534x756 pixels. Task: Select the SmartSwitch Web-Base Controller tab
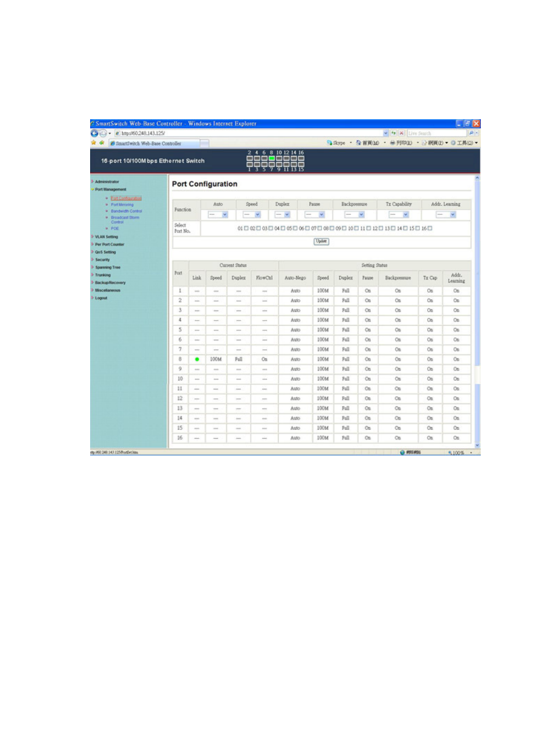(x=154, y=143)
